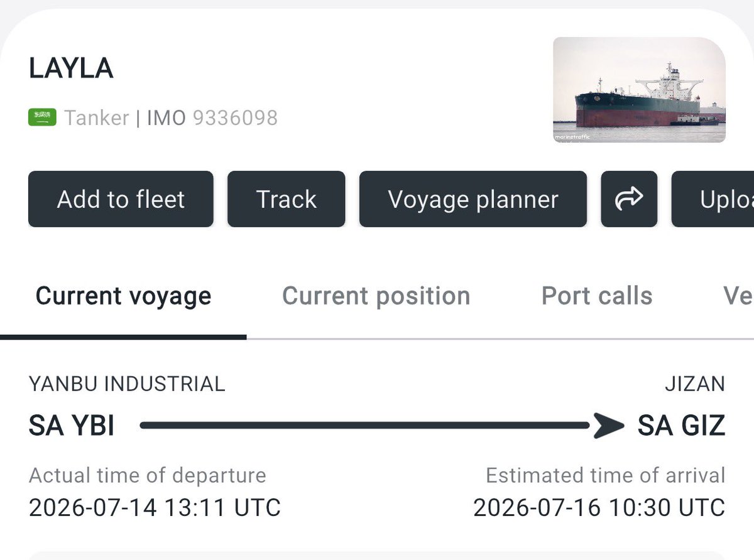Image resolution: width=754 pixels, height=560 pixels.
Task: Click the JIZAN port name
Action: pos(695,384)
